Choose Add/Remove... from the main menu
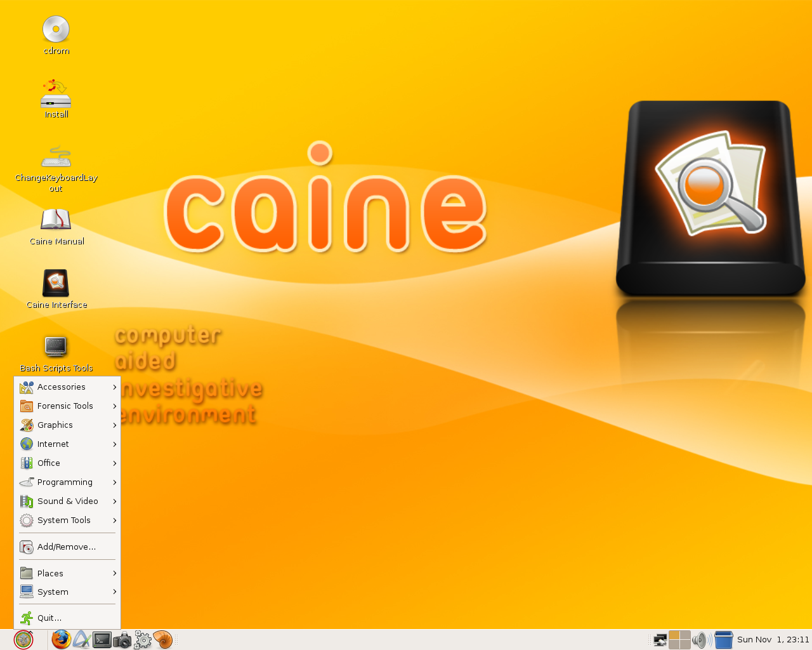This screenshot has height=650, width=812. 68,547
